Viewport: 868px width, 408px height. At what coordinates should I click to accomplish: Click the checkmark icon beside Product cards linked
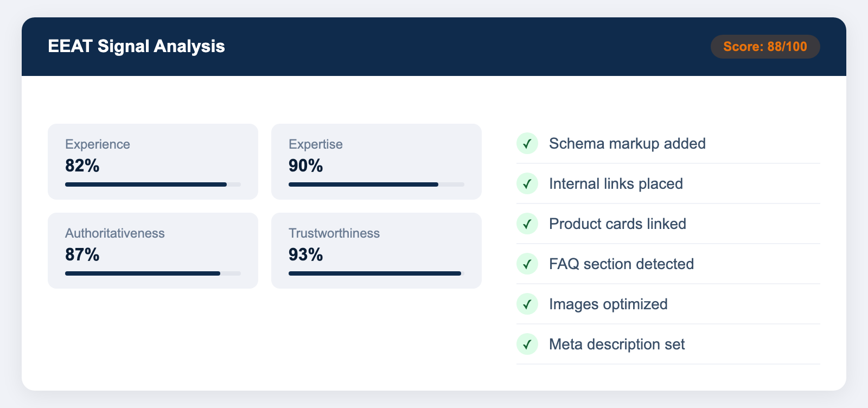pos(527,224)
